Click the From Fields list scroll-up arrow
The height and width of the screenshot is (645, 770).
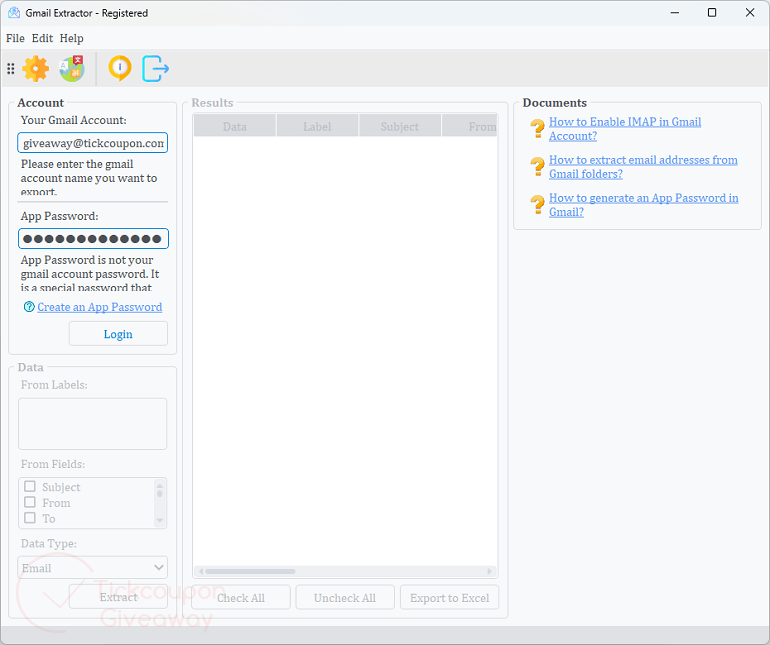pos(160,486)
